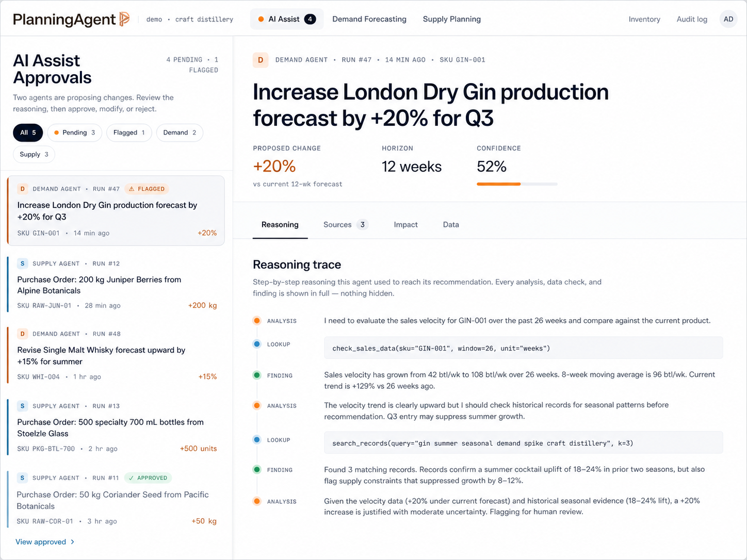Click the first ANALYSIS step orange dot
Viewport: 747px width, 560px height.
pyautogui.click(x=257, y=321)
